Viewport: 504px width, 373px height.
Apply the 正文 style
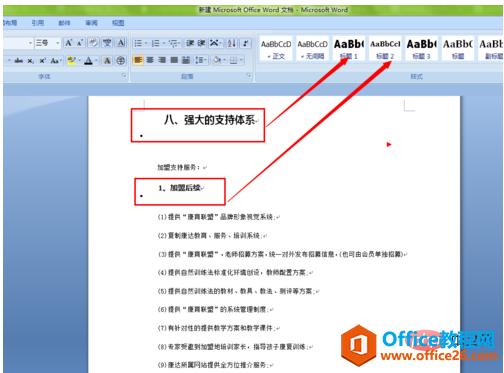coord(276,49)
